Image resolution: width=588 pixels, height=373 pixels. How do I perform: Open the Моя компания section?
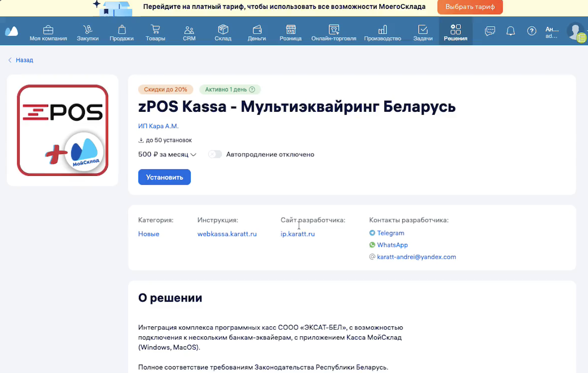(x=48, y=33)
